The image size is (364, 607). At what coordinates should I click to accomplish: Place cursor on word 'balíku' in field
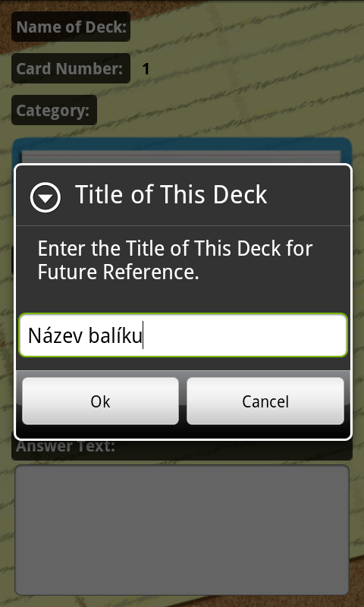[115, 336]
